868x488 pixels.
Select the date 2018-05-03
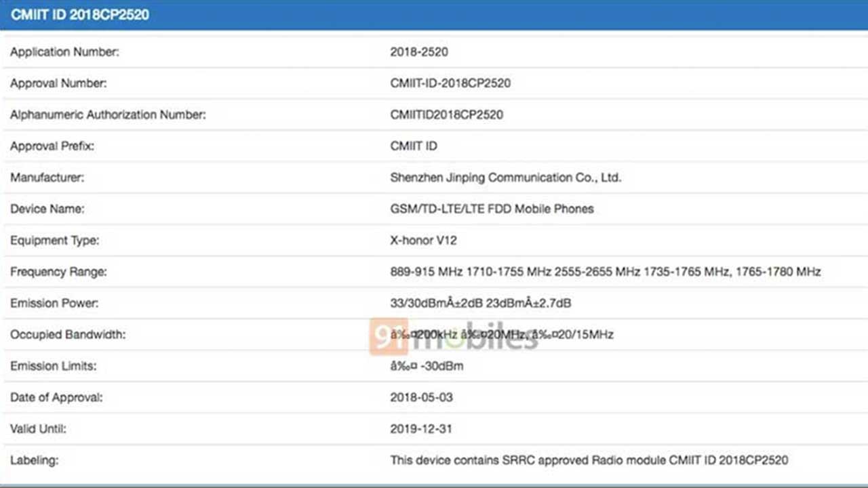coord(421,397)
